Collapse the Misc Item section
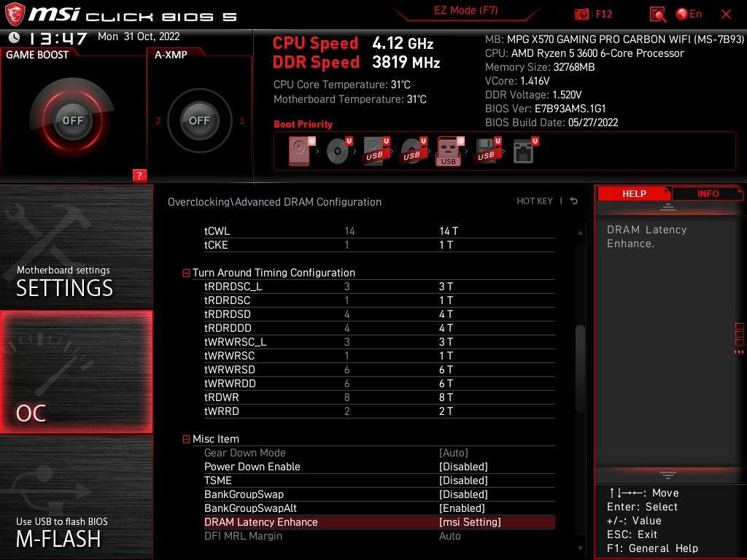 click(x=186, y=439)
